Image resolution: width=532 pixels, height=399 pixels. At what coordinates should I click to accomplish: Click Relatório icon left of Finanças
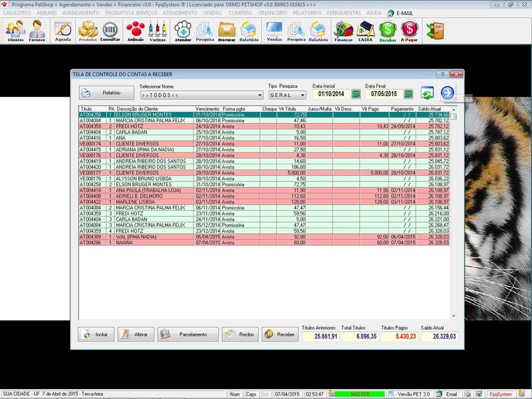[x=319, y=31]
